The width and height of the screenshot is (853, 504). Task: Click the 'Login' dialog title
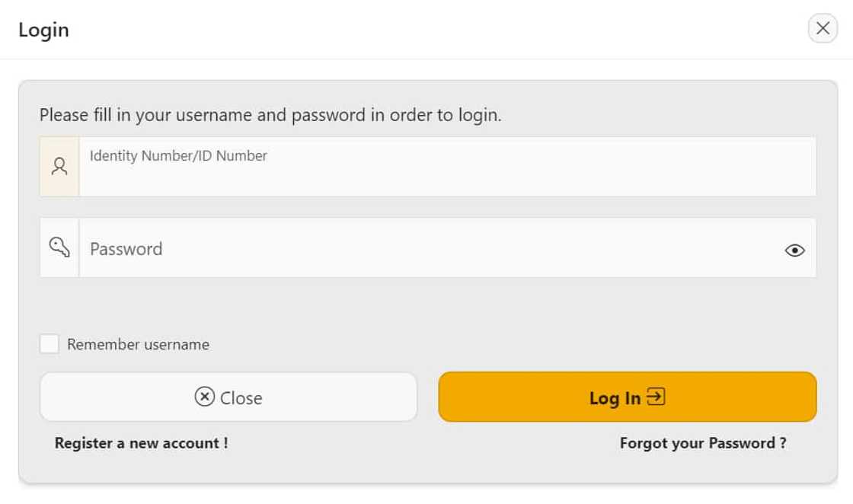tap(43, 30)
